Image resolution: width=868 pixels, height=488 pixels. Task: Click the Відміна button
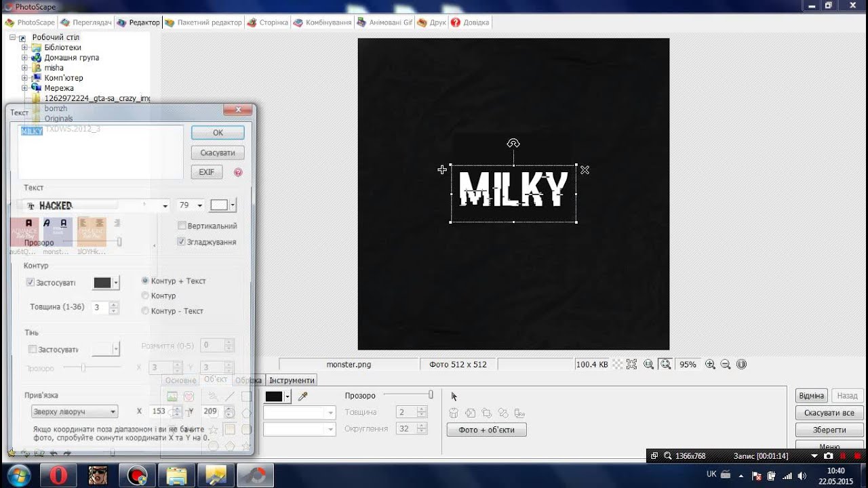pos(811,396)
